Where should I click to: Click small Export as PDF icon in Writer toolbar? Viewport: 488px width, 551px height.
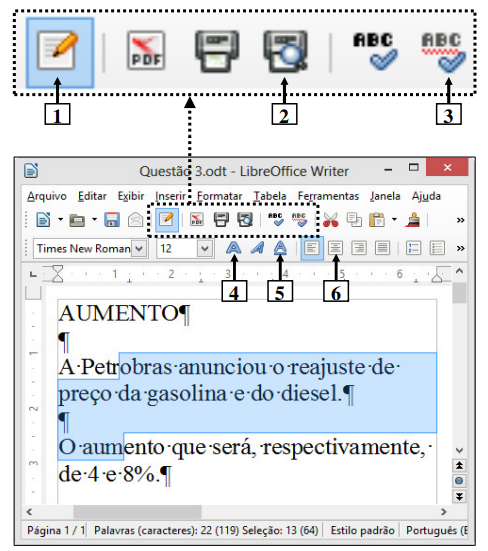coord(197,220)
